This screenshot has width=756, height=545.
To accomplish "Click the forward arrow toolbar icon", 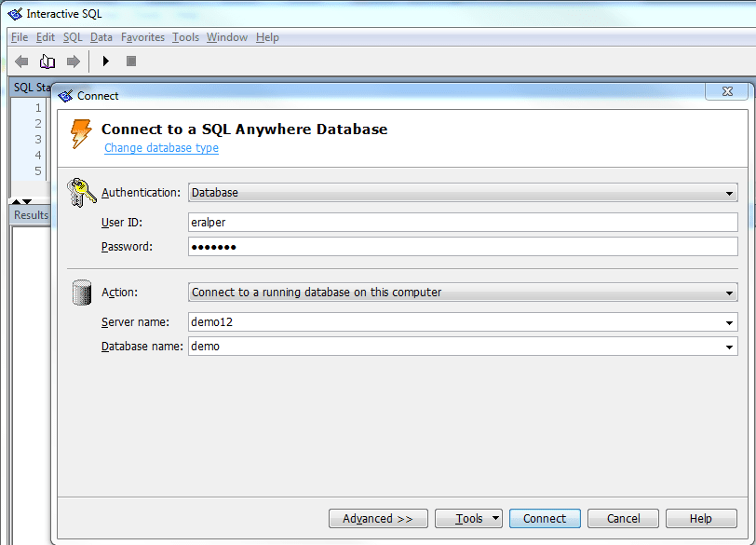I will [74, 61].
